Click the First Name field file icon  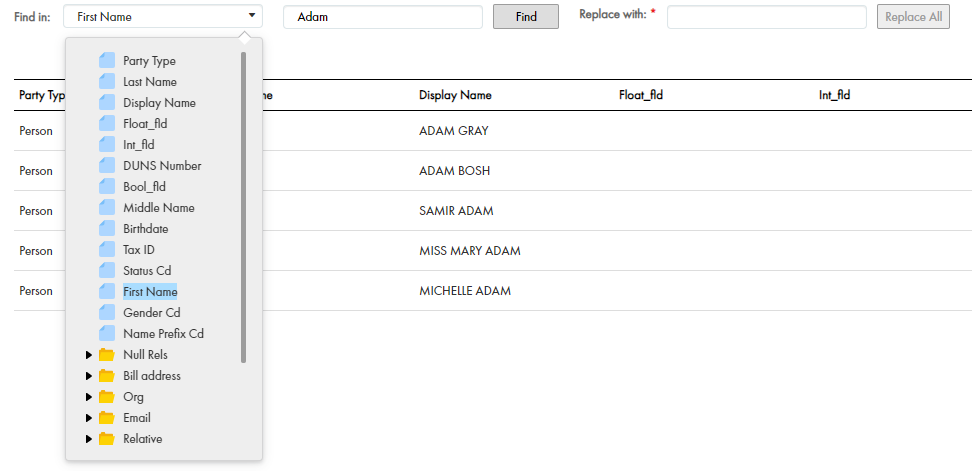point(107,291)
